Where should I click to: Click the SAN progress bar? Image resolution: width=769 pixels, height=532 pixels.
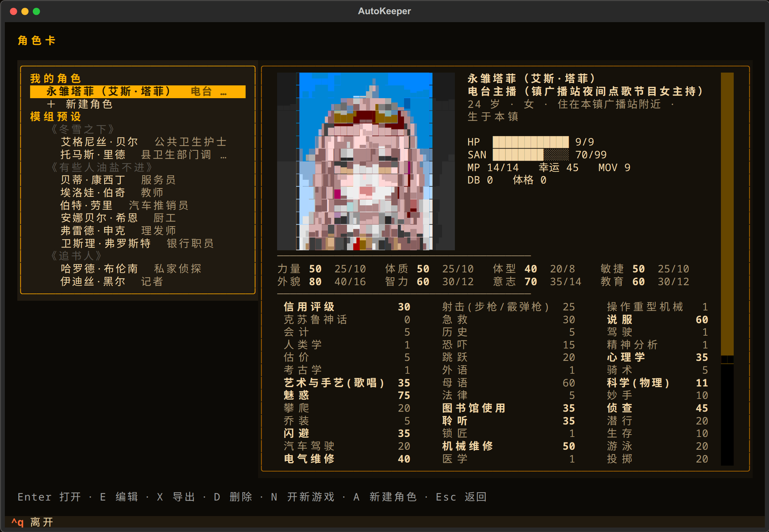[x=531, y=155]
